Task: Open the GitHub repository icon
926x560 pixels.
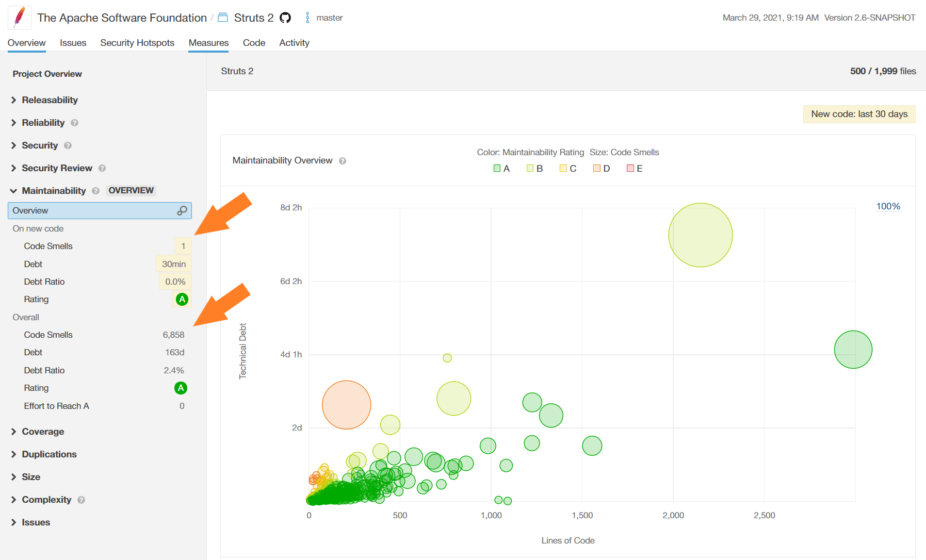Action: click(285, 18)
